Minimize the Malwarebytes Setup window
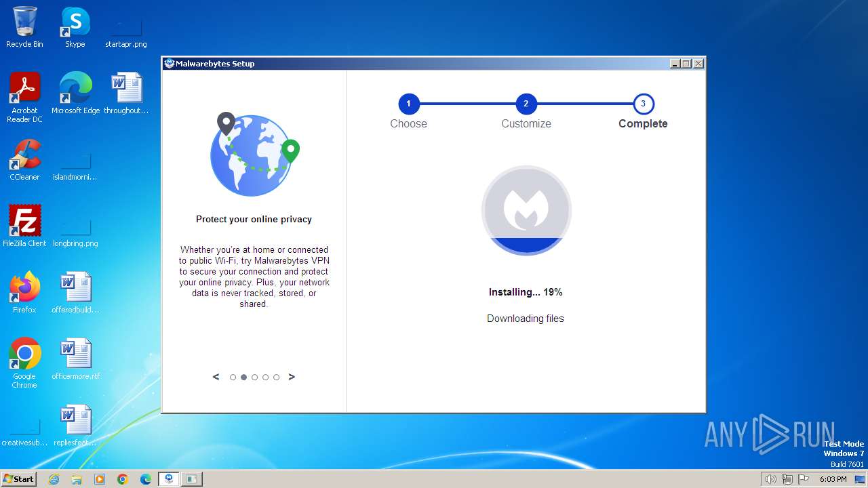Image resolution: width=868 pixels, height=488 pixels. (675, 64)
